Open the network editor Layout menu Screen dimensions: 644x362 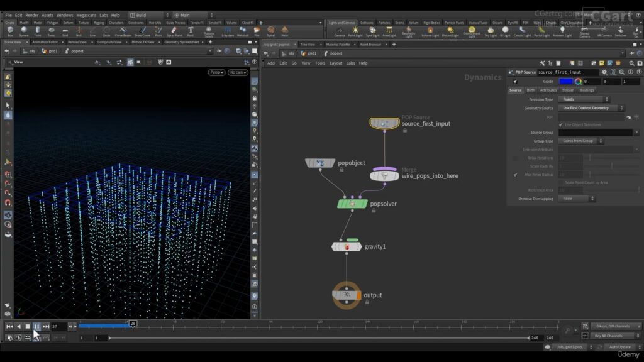(x=336, y=63)
